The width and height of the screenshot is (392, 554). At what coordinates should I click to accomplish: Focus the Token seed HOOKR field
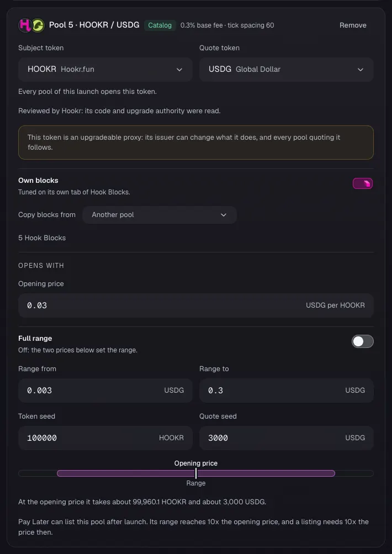tap(105, 438)
